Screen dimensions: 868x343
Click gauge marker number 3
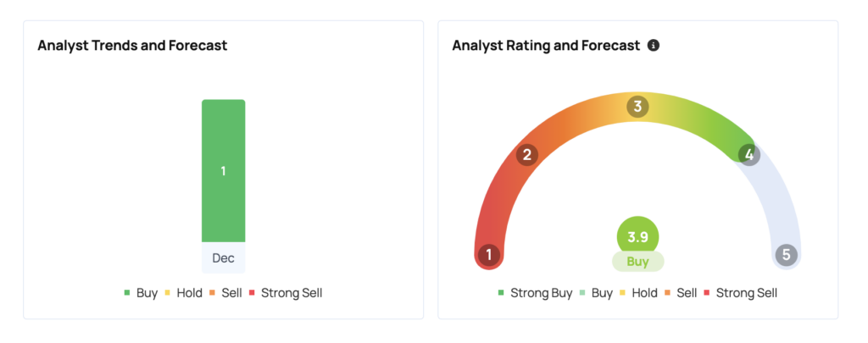point(637,107)
